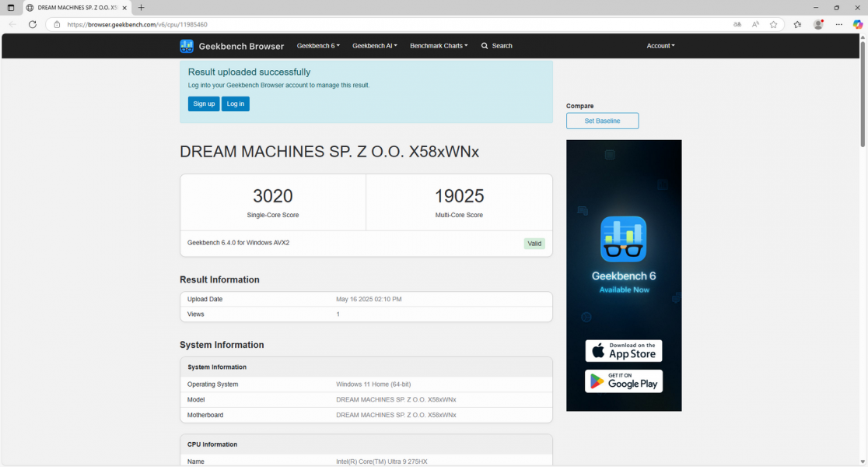The width and height of the screenshot is (868, 467).
Task: Open the Copilot icon in browser toolbar
Action: [x=857, y=24]
